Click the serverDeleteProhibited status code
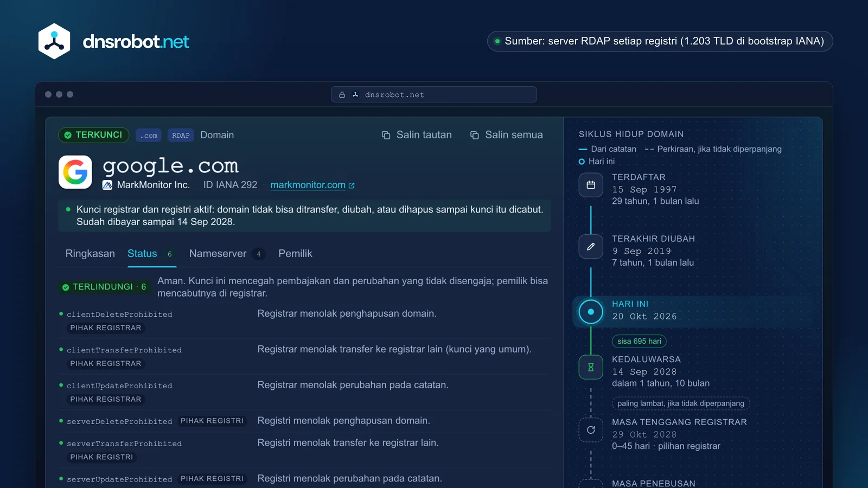This screenshot has height=488, width=868. click(x=119, y=422)
